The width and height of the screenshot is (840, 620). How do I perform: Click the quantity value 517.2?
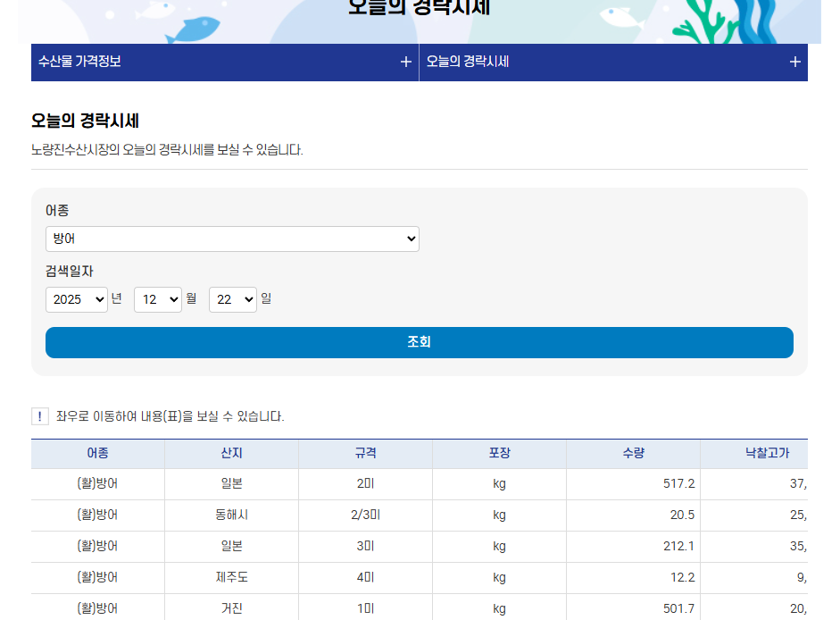[678, 484]
